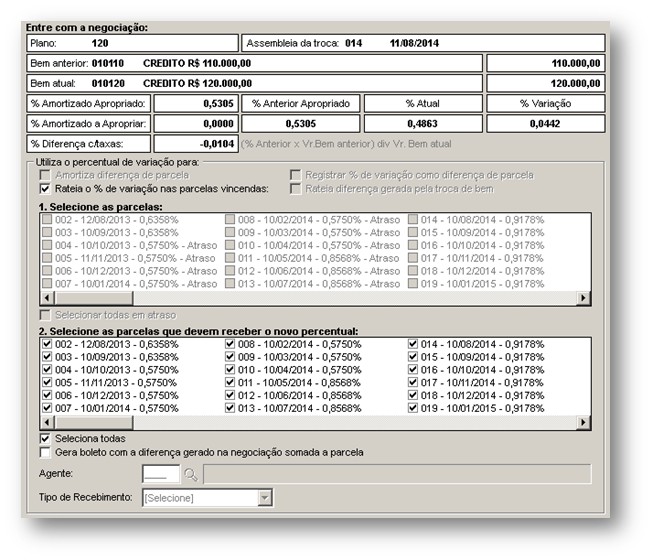
Task: Uncheck parcela 018 - 10/12/2014 in list 2
Action: [x=412, y=395]
